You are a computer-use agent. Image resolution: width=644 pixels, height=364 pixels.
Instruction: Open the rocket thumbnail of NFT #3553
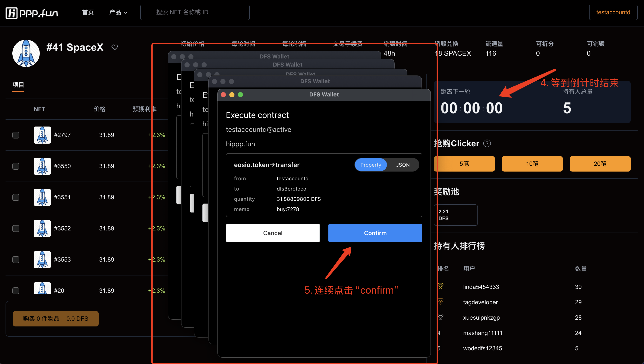click(42, 259)
